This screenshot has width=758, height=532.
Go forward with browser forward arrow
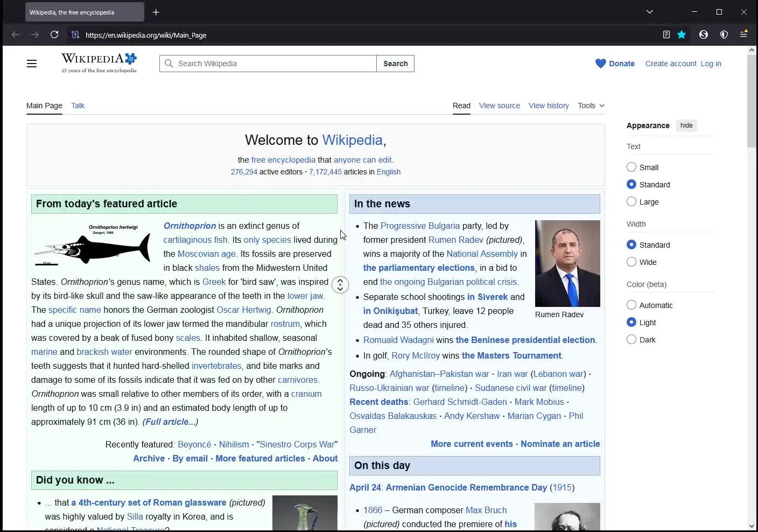tap(35, 34)
